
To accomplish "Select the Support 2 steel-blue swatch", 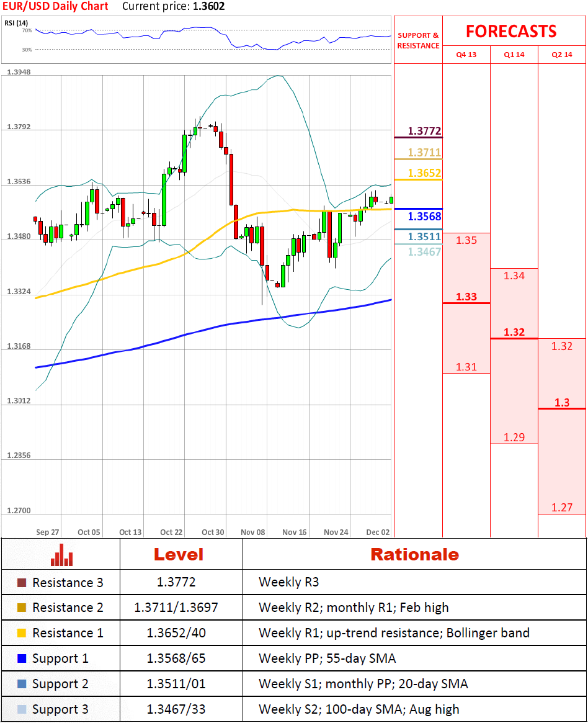I will 22,684.
